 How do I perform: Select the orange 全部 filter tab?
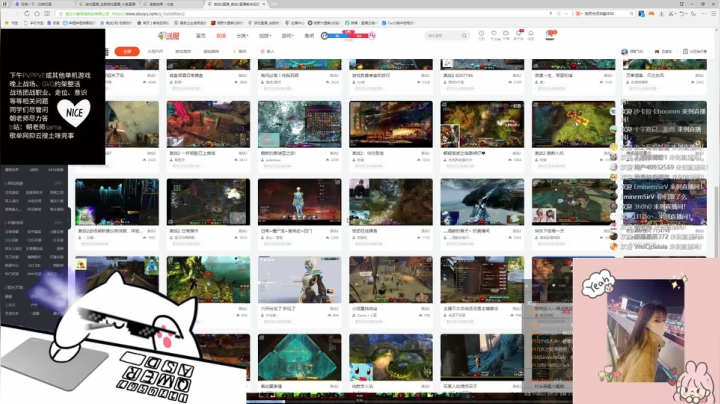[x=127, y=51]
